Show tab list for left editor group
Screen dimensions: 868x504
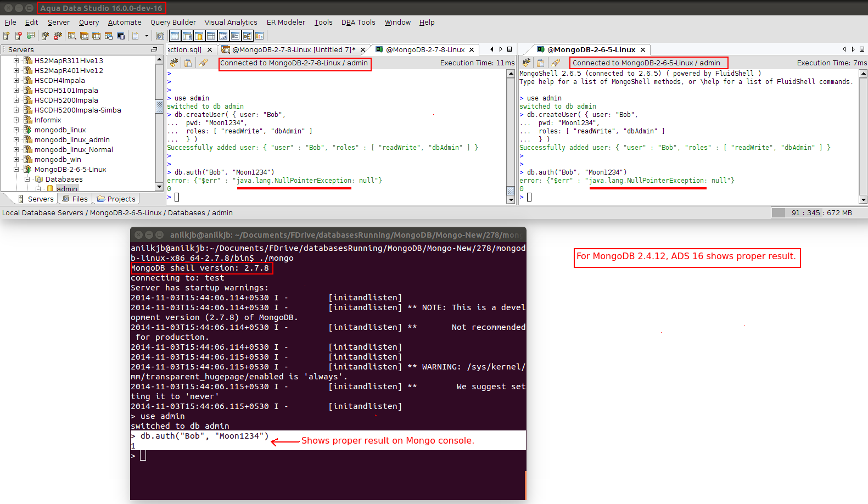509,49
